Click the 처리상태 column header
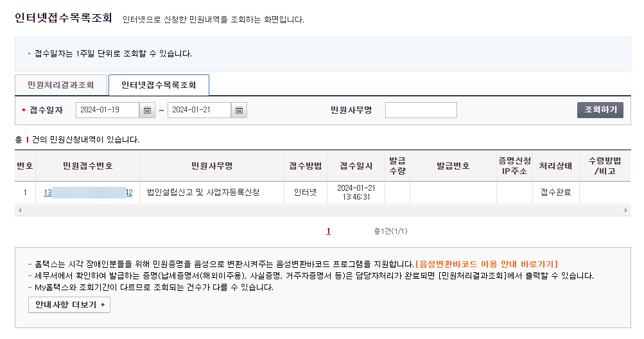Viewport: 644px width, 339px height. [555, 166]
